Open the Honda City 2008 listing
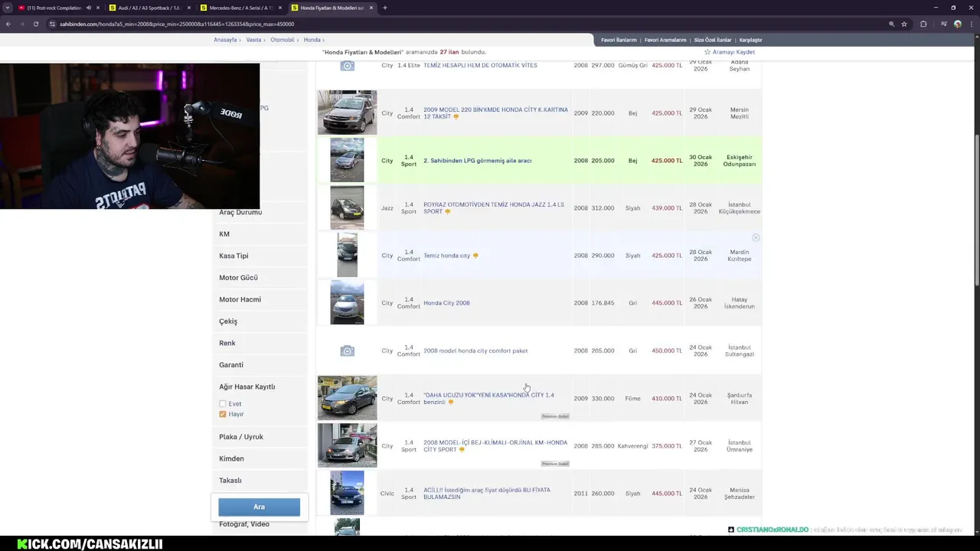This screenshot has width=980, height=551. [446, 303]
